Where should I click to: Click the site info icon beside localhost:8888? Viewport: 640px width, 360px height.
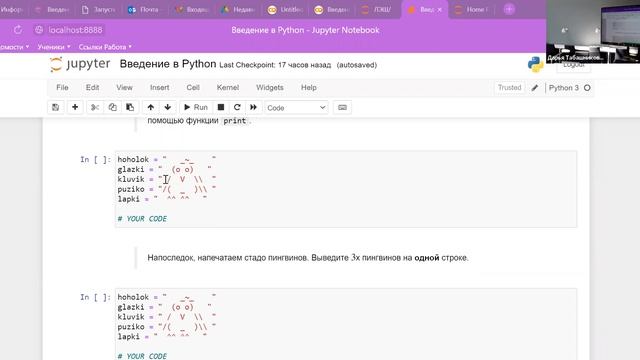click(x=39, y=30)
